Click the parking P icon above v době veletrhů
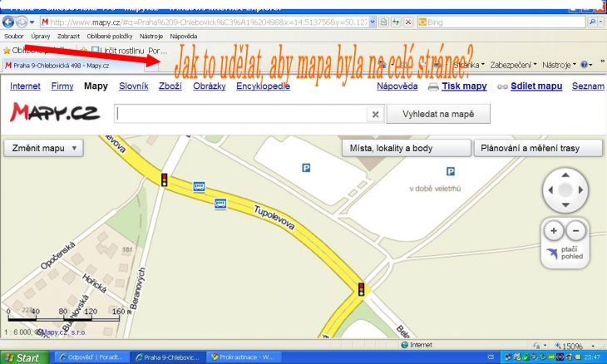The height and width of the screenshot is (364, 607). point(451,171)
